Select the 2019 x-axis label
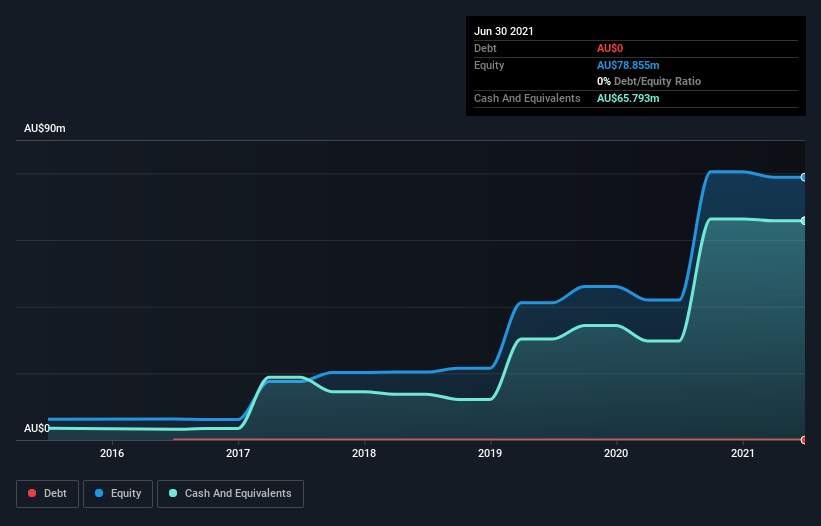The width and height of the screenshot is (821, 526). click(490, 453)
